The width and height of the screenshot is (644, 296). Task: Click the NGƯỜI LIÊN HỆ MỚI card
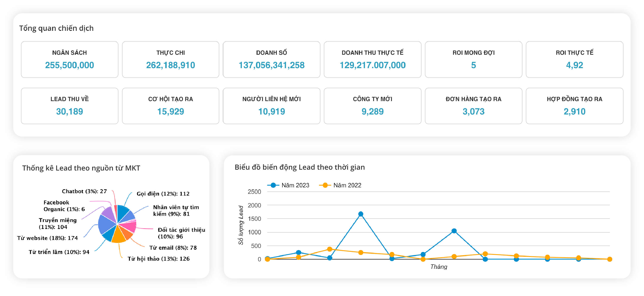point(272,106)
